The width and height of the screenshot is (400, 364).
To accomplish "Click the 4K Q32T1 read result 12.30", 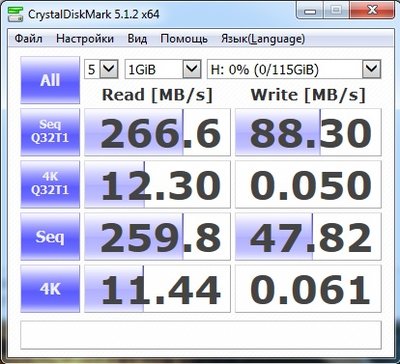I will click(157, 184).
